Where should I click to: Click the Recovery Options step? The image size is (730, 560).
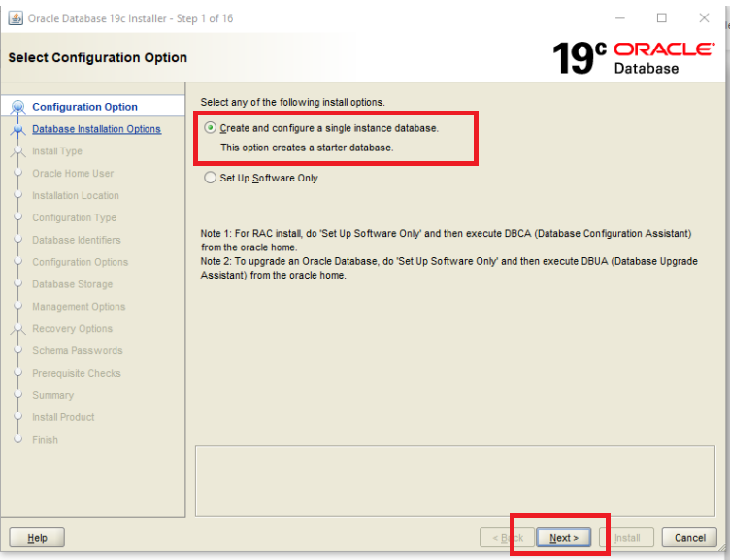click(72, 329)
